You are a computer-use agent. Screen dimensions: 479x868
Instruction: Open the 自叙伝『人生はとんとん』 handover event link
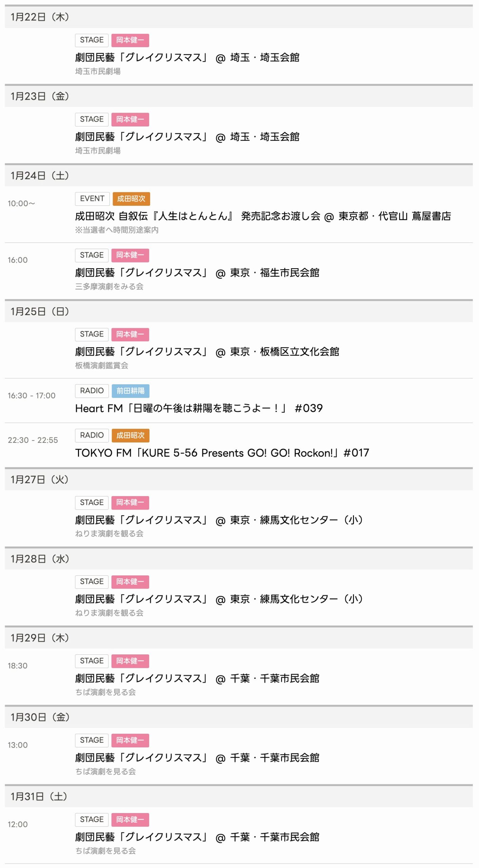tap(263, 216)
